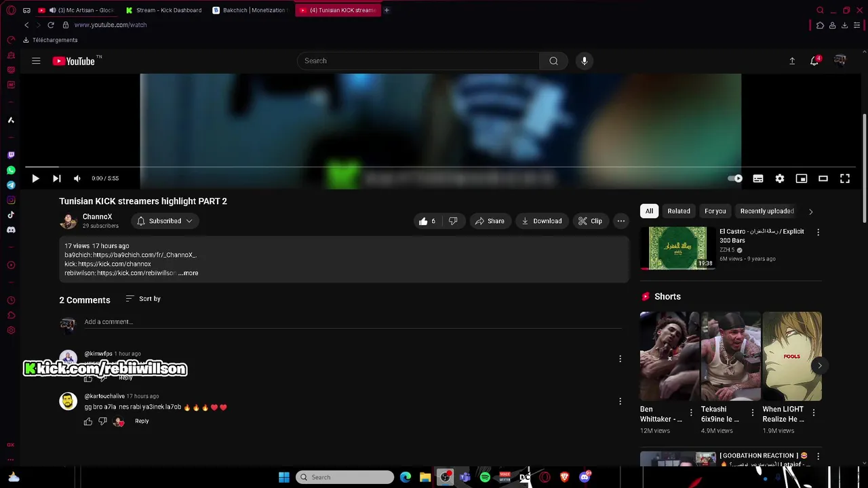Switch to the Stream - Kick Dashboard tab
Image resolution: width=868 pixels, height=488 pixels.
tap(163, 10)
